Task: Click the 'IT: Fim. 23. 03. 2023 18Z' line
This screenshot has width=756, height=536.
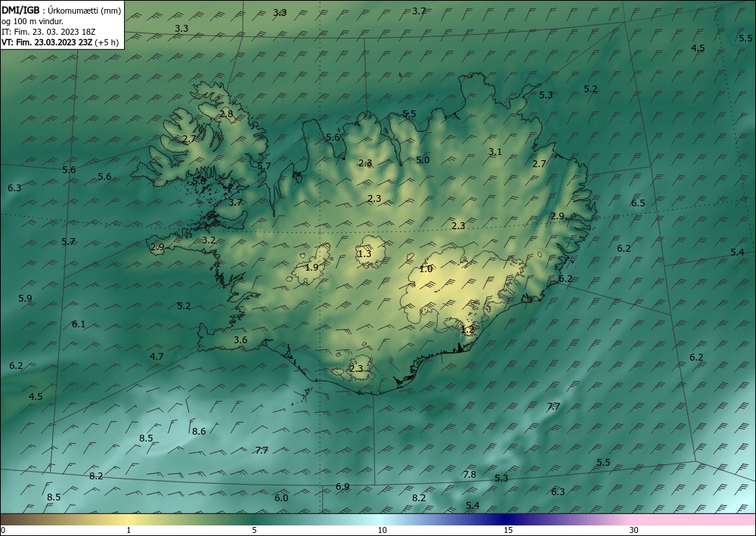Action: click(48, 32)
